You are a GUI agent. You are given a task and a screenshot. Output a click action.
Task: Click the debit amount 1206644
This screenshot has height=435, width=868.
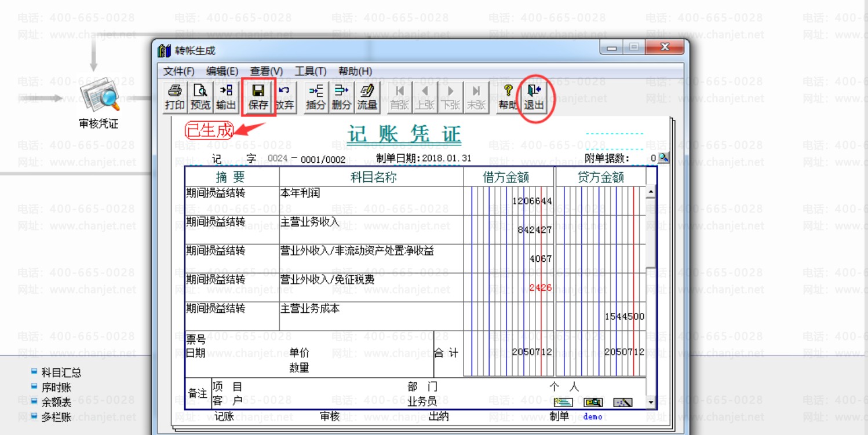532,201
